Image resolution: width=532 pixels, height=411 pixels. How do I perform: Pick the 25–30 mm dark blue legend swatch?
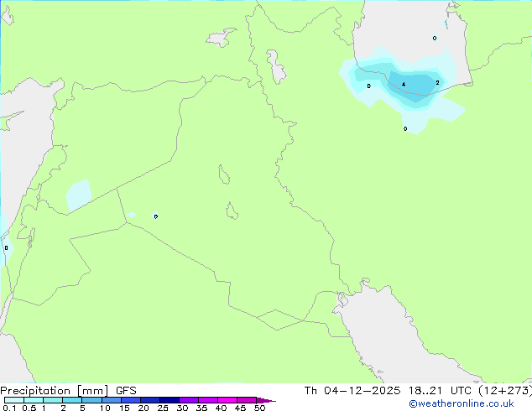pos(170,400)
